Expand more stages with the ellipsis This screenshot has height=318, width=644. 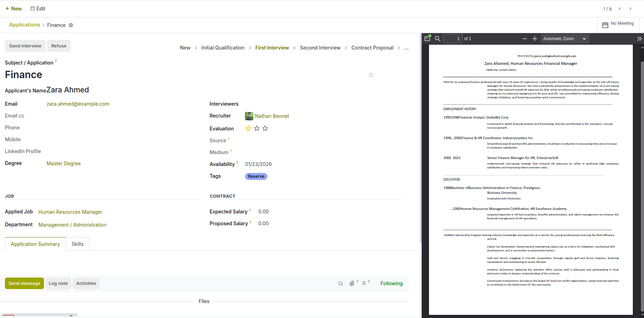click(x=406, y=48)
